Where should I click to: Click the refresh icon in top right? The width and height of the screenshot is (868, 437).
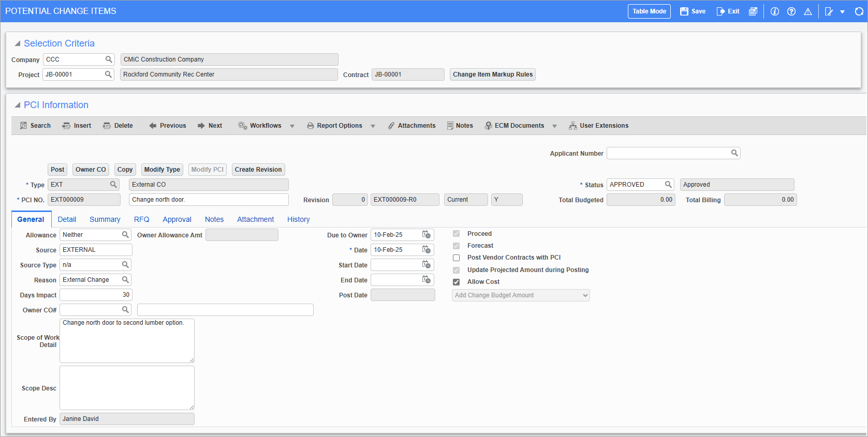pyautogui.click(x=859, y=11)
